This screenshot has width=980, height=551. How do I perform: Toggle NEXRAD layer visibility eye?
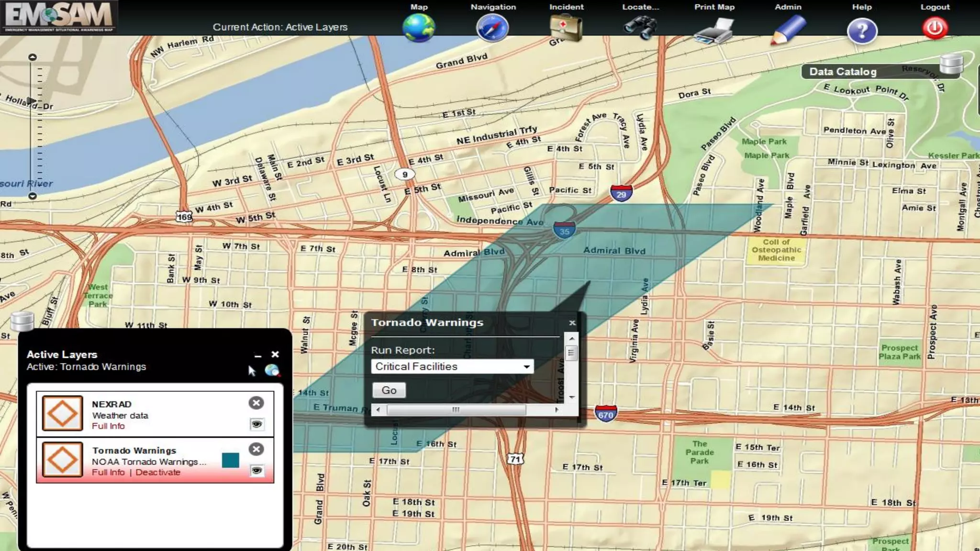pos(257,424)
